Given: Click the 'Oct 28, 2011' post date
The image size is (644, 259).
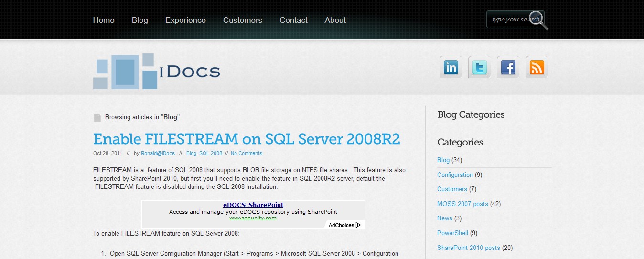Looking at the screenshot, I should click(107, 153).
